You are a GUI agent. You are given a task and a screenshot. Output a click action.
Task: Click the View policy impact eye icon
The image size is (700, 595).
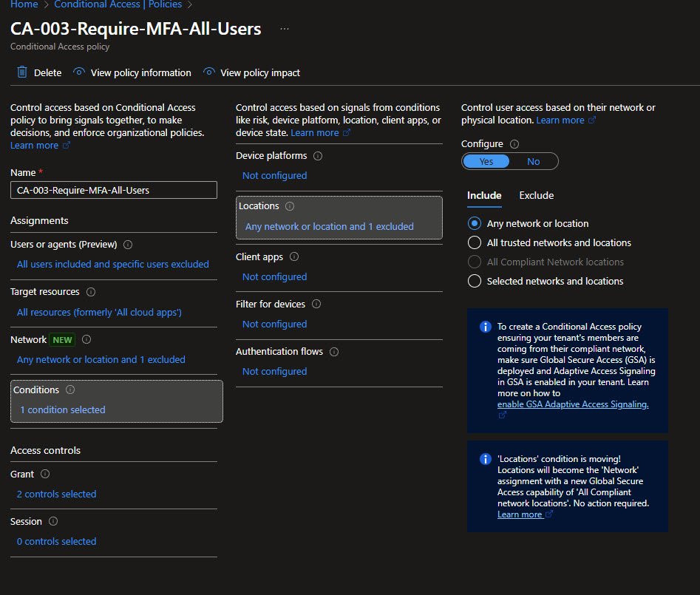click(209, 72)
